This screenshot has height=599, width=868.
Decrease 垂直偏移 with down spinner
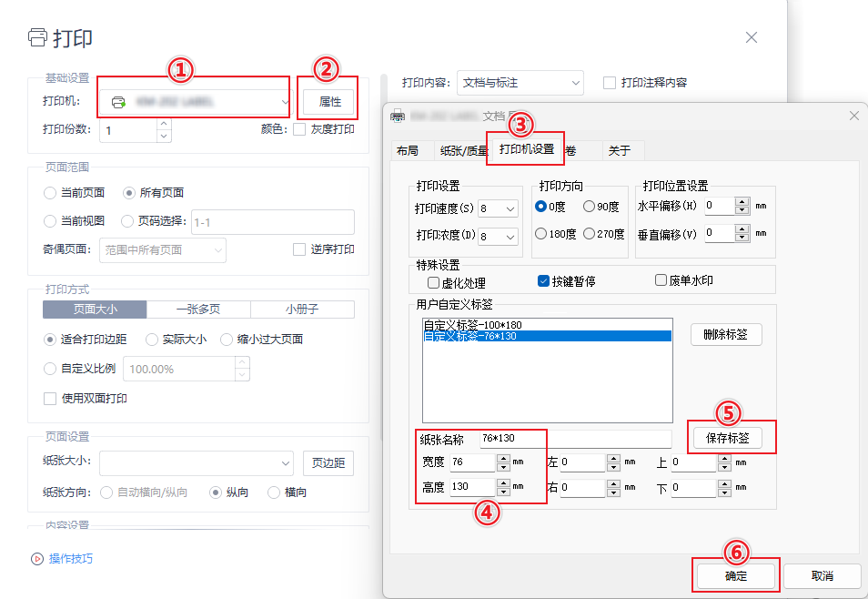(742, 238)
